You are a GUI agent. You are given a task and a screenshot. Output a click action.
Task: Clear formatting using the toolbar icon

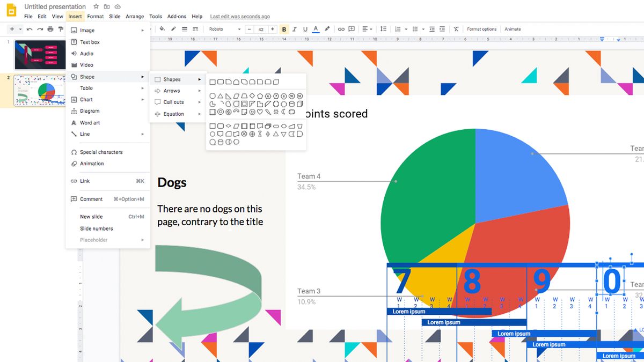pyautogui.click(x=456, y=29)
